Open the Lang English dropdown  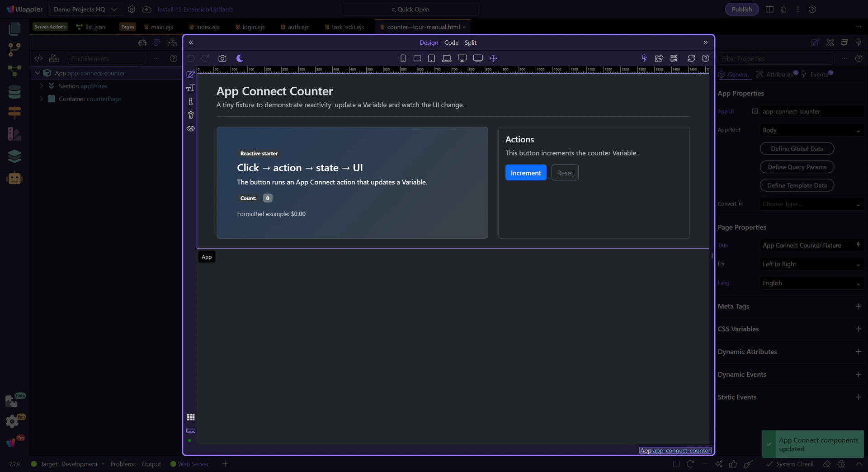coord(811,283)
